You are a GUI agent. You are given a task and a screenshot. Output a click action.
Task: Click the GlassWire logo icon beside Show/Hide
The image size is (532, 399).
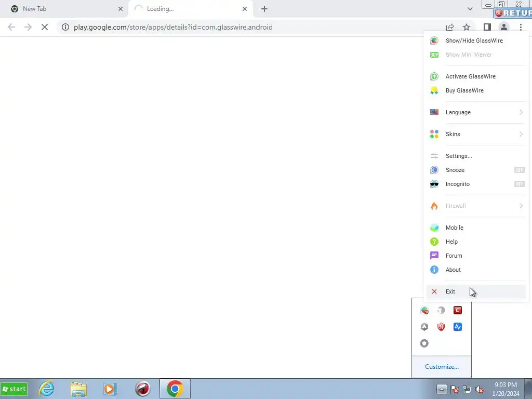coord(434,41)
